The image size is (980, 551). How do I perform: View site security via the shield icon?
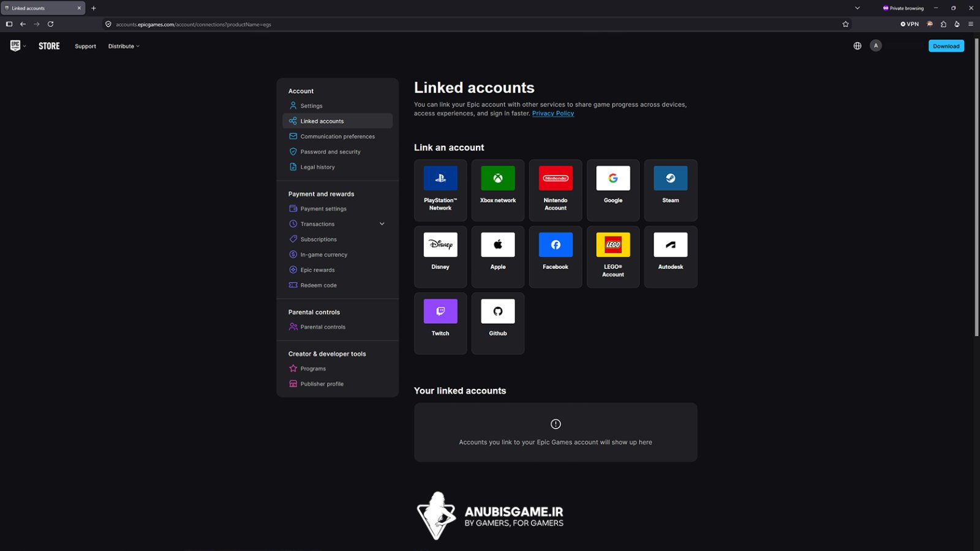108,24
